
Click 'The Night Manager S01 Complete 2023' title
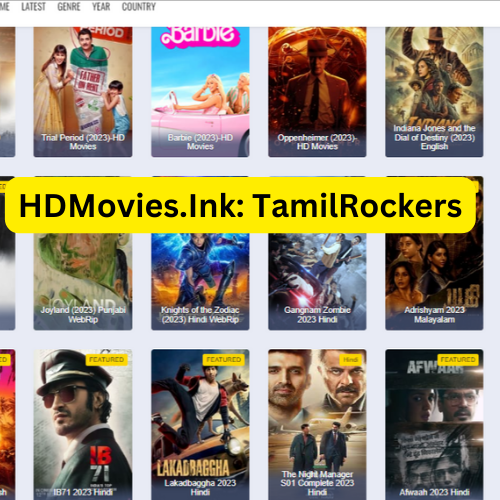(317, 483)
